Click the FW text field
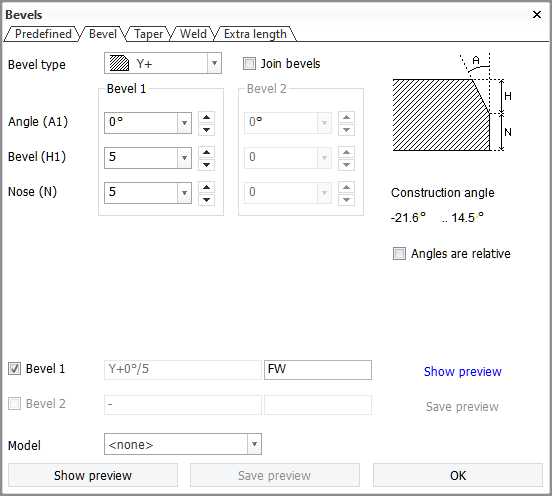 click(x=318, y=370)
